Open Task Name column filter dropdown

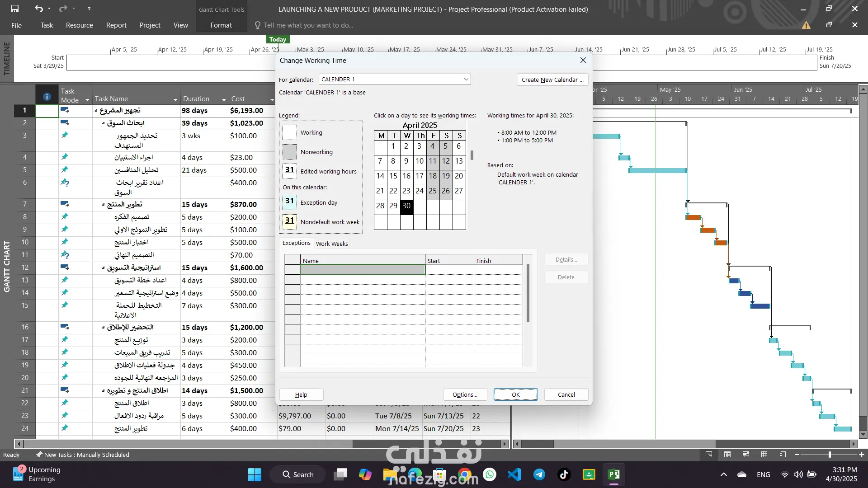point(175,99)
